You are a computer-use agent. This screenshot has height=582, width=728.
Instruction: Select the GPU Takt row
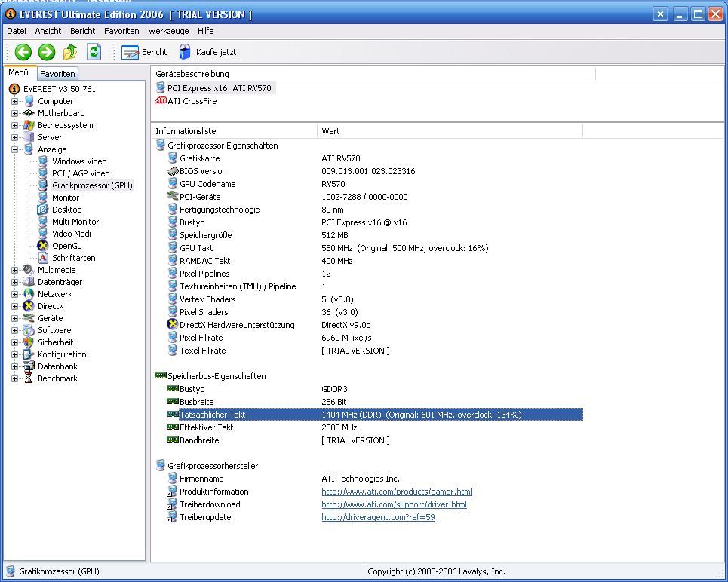point(369,248)
